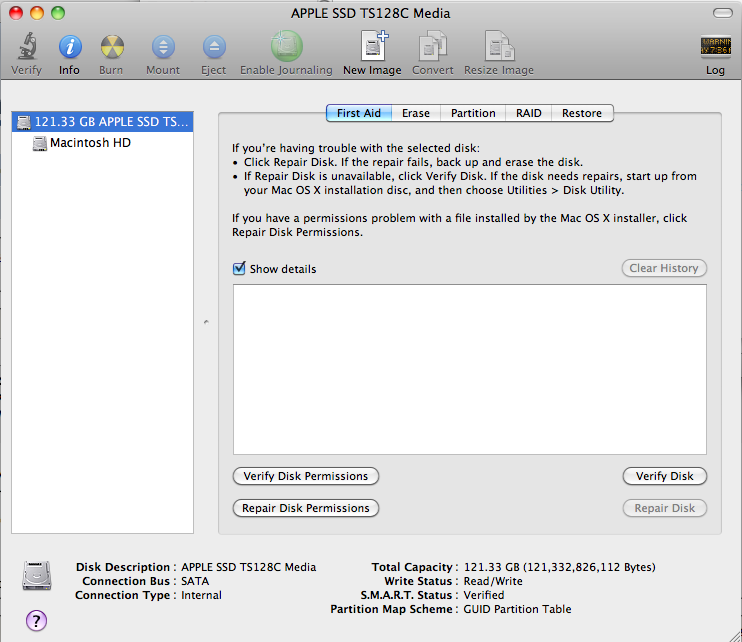Click the Resize Image toolbar icon
742x642 pixels.
pyautogui.click(x=499, y=46)
